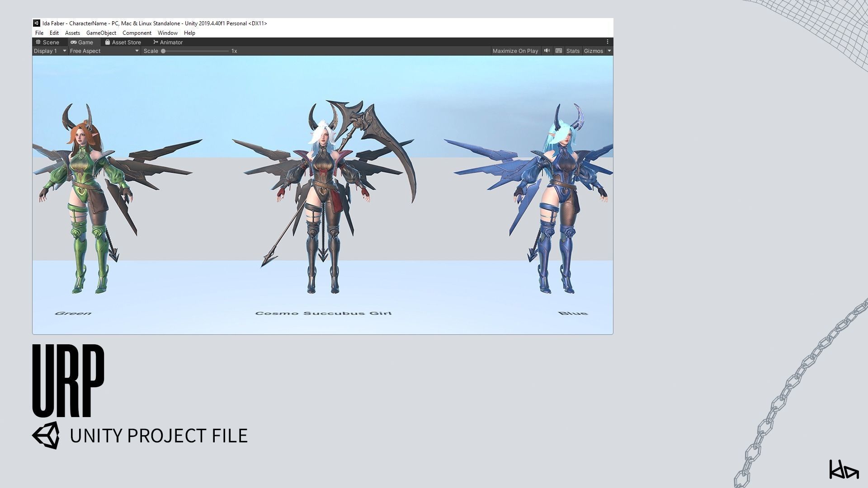Click the 'Blue' label text
The width and height of the screenshot is (868, 488).
[573, 313]
